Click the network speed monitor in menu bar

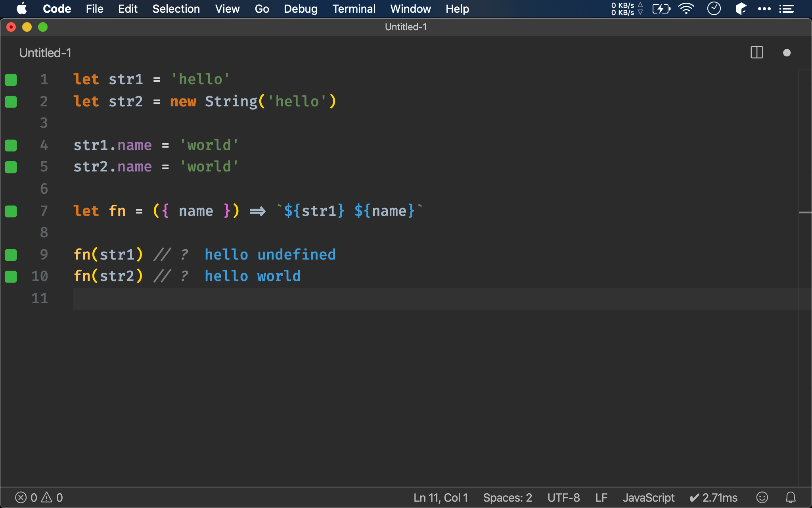point(627,9)
